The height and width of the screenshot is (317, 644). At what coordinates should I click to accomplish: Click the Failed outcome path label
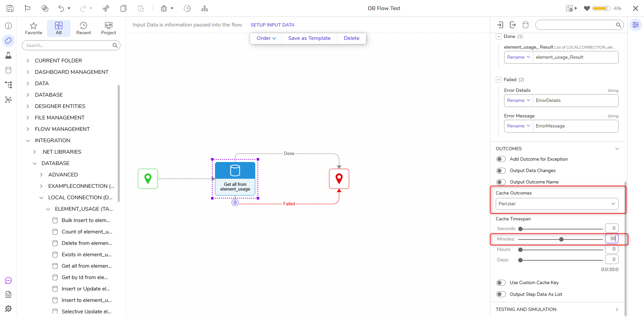click(x=289, y=204)
